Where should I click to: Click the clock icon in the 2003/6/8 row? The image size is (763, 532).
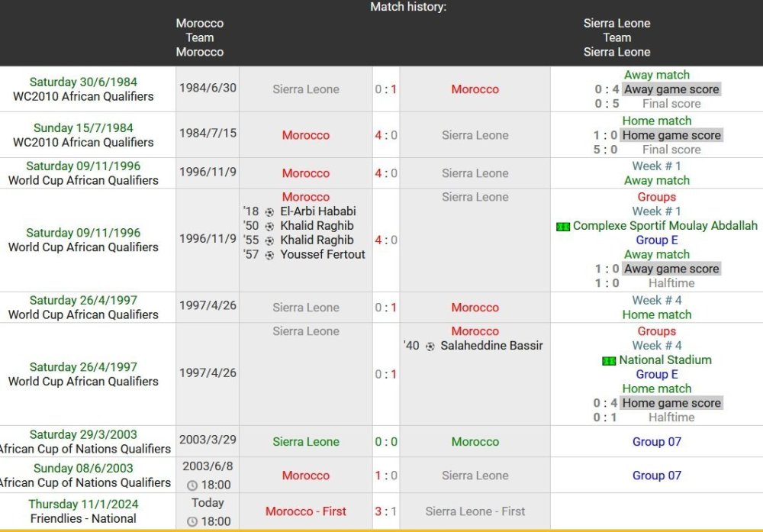coord(192,485)
